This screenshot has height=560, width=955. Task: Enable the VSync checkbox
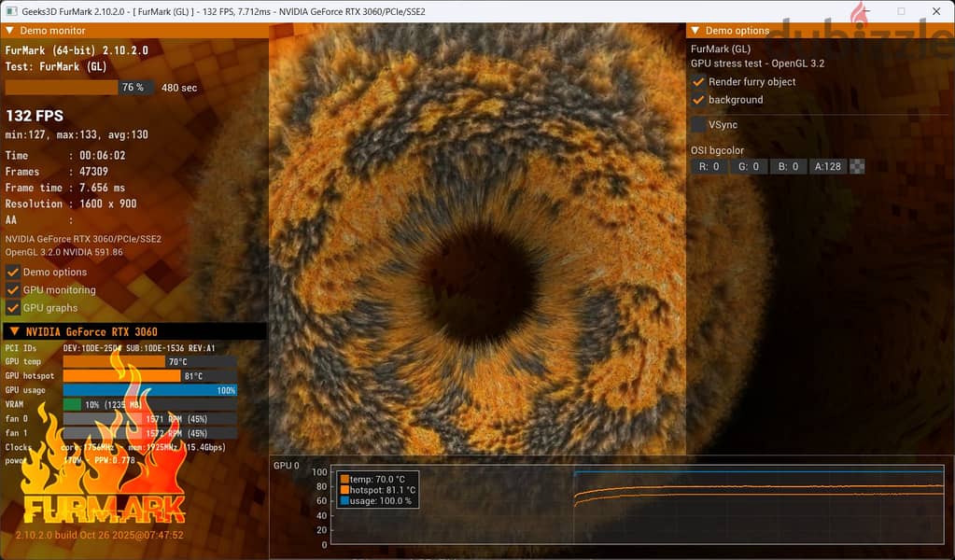698,125
